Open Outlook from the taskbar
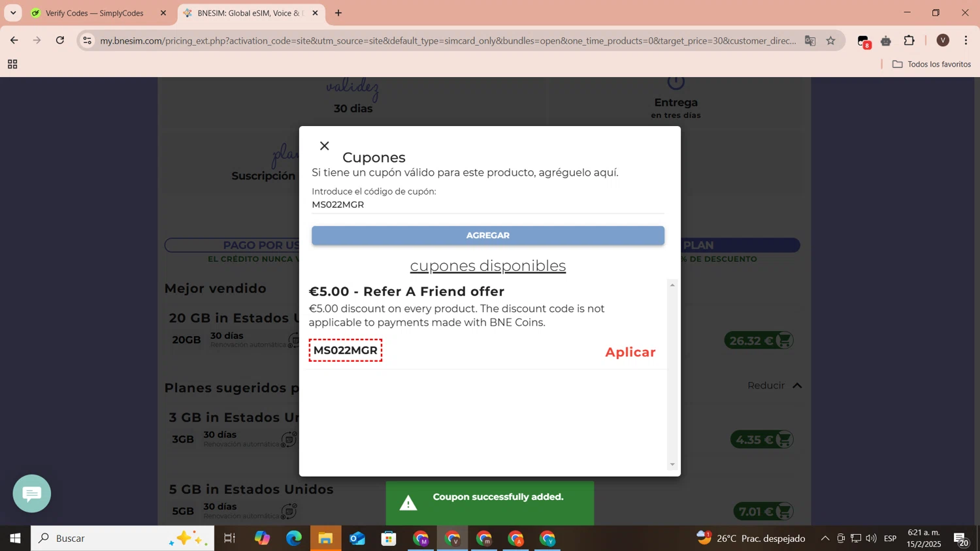 click(357, 539)
